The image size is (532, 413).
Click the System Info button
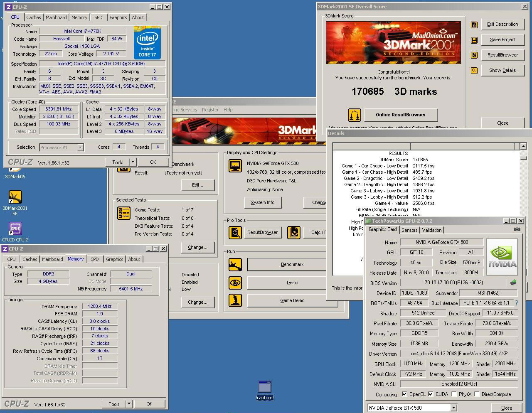pos(263,202)
